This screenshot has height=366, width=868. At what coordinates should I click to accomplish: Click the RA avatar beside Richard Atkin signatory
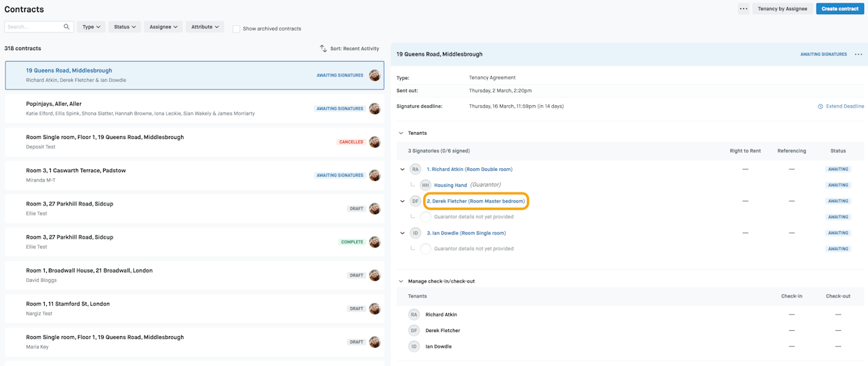tap(415, 169)
